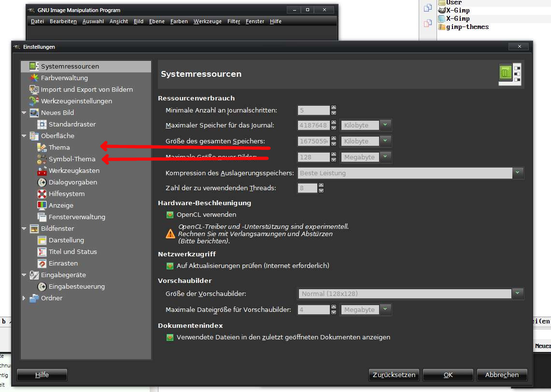Collapse the Eingabegeräte tree node

coord(24,275)
